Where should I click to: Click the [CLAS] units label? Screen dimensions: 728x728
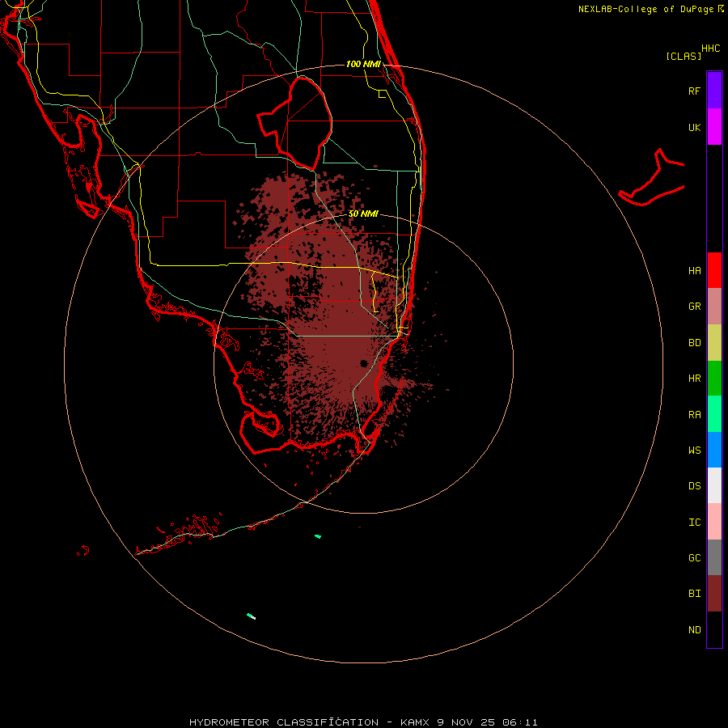(684, 56)
